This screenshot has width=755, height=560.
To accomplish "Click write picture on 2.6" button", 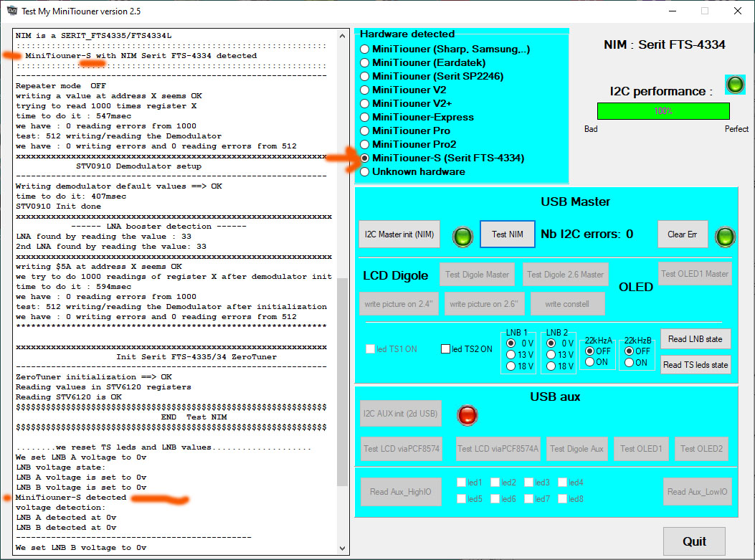I will pyautogui.click(x=483, y=304).
